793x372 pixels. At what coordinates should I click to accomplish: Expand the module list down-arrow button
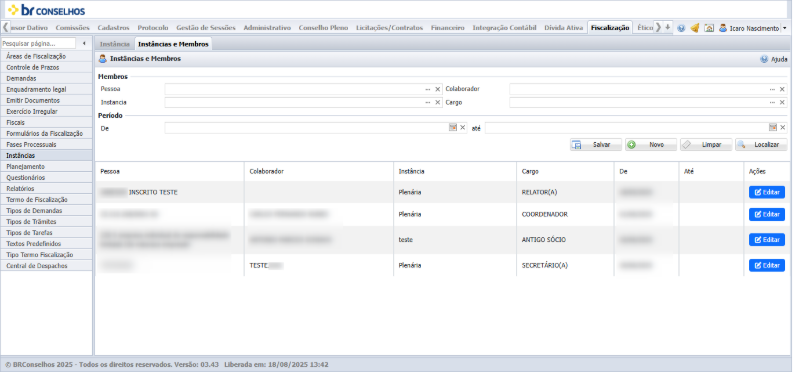[x=668, y=27]
